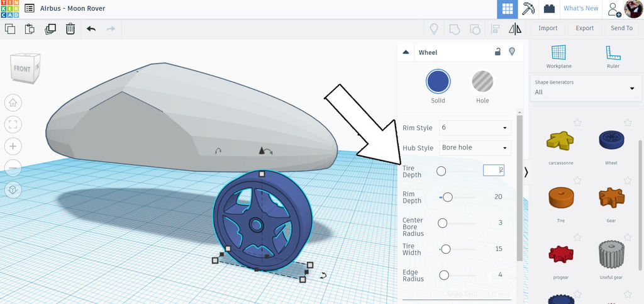This screenshot has width=644, height=304.
Task: Select the Ruler tool
Action: (613, 57)
